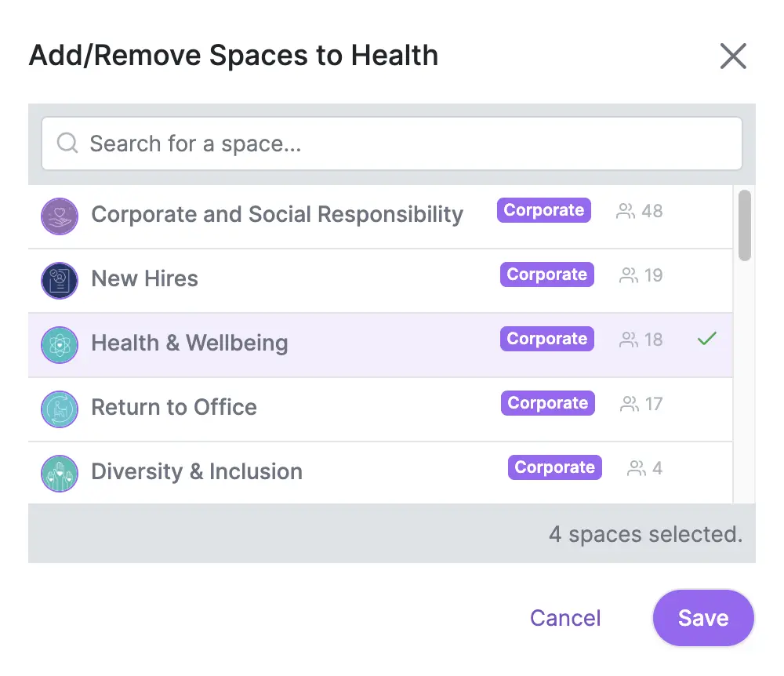Select the New Hires space row
Screen dimensions: 784x676
pyautogui.click(x=380, y=281)
